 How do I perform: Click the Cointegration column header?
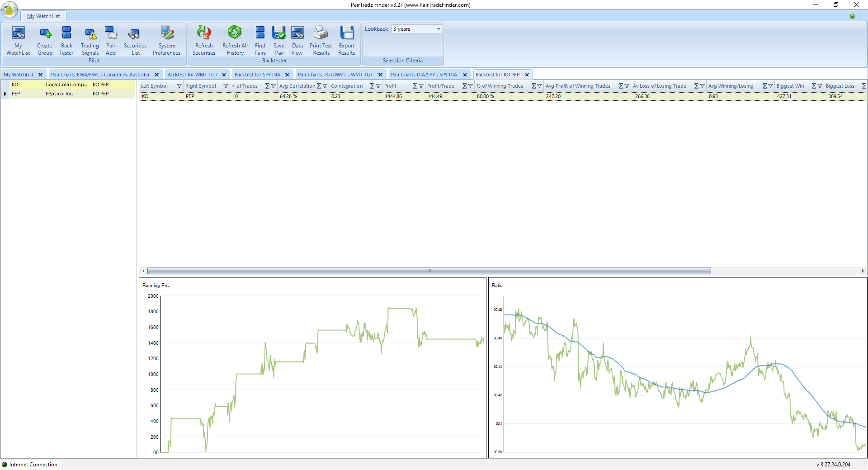point(347,86)
